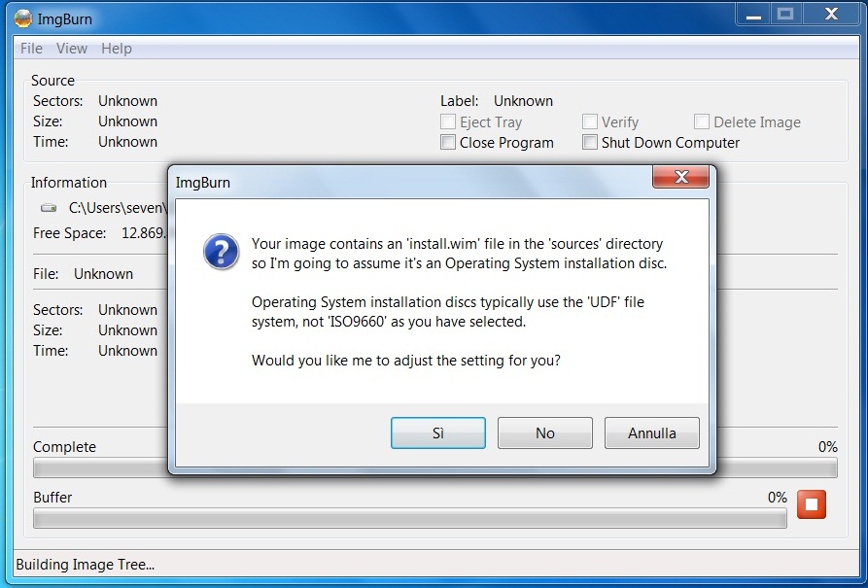The height and width of the screenshot is (588, 868).
Task: Click Annulla to cancel the dialog
Action: point(651,432)
